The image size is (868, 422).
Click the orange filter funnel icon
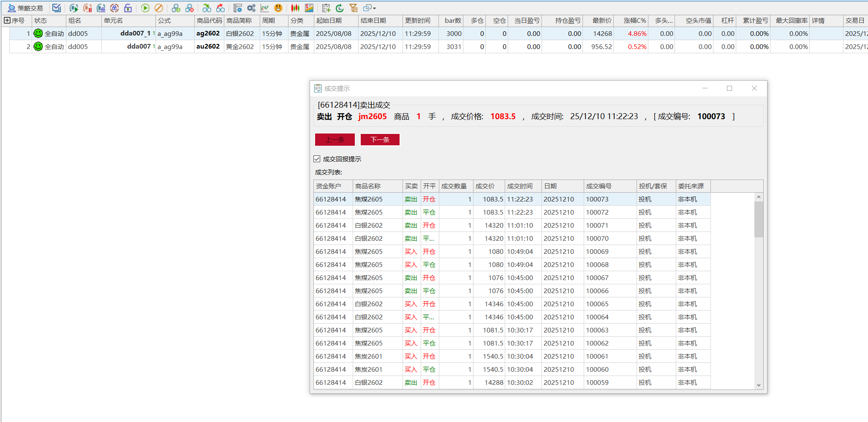[354, 8]
